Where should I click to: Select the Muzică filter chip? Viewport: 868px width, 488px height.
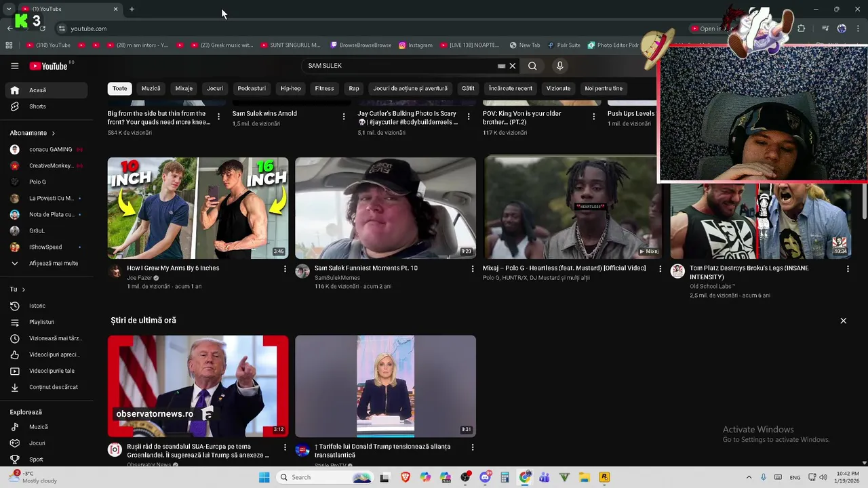pos(151,88)
